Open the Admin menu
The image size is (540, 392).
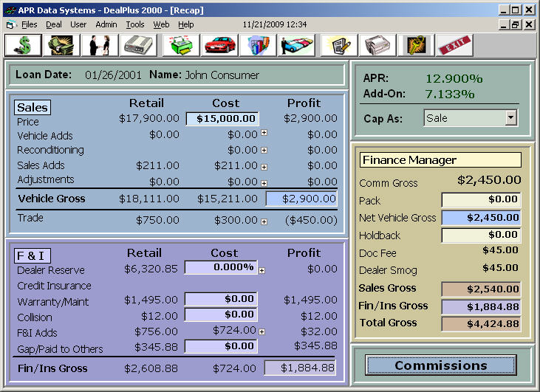coord(106,24)
